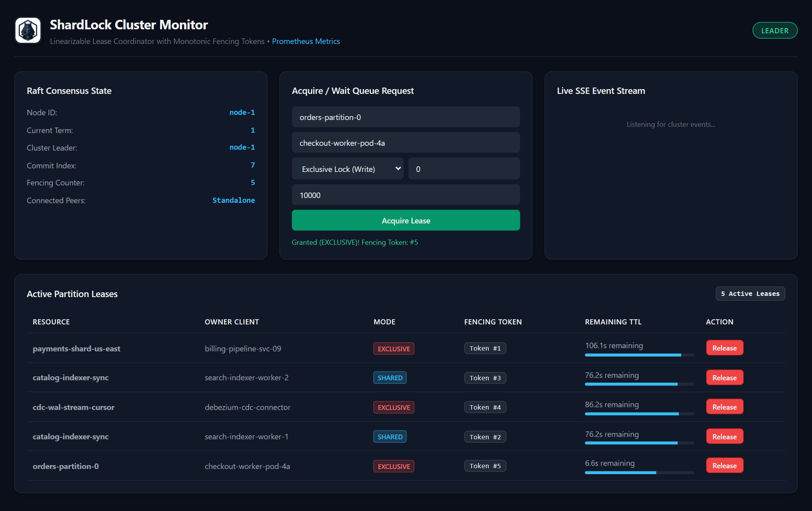Select orders-partition-0 in the leases table
The image size is (812, 511).
[x=66, y=466]
